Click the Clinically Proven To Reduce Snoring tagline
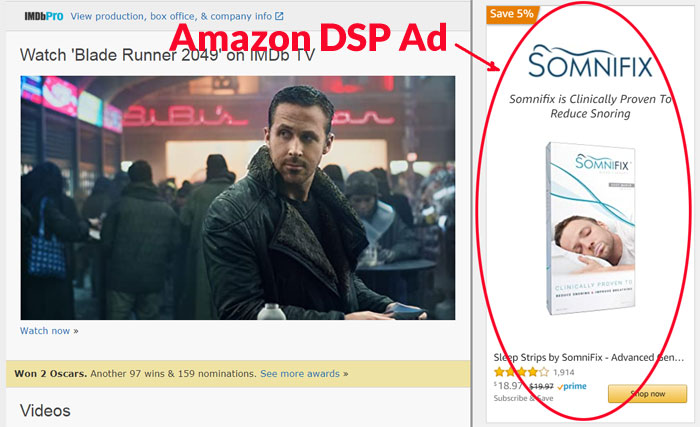 [x=590, y=106]
